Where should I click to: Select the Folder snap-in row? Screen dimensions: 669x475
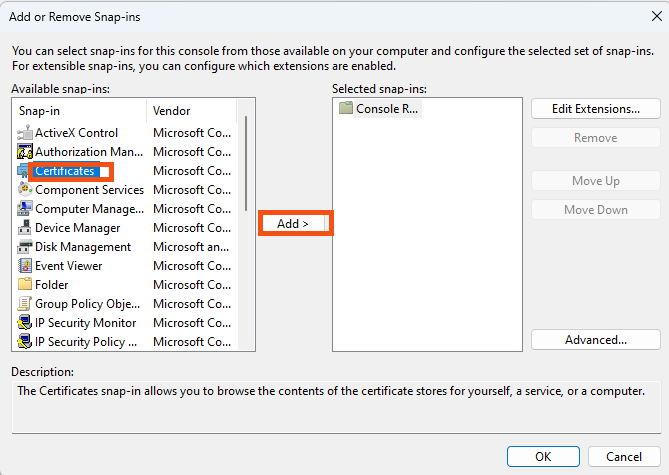[x=125, y=285]
